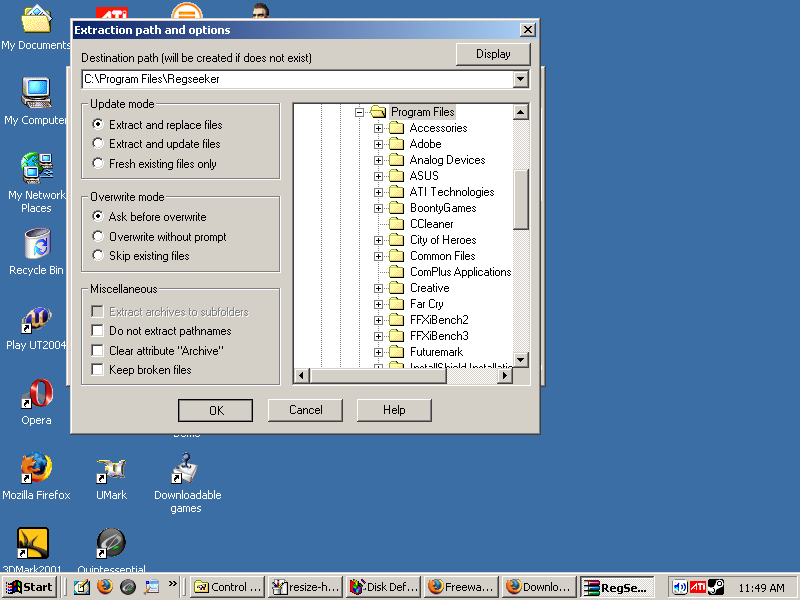The image size is (800, 600).
Task: Click the Display button
Action: point(492,54)
